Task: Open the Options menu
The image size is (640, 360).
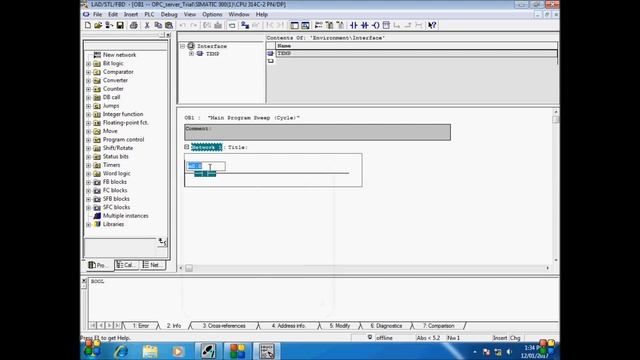Action: coord(212,14)
